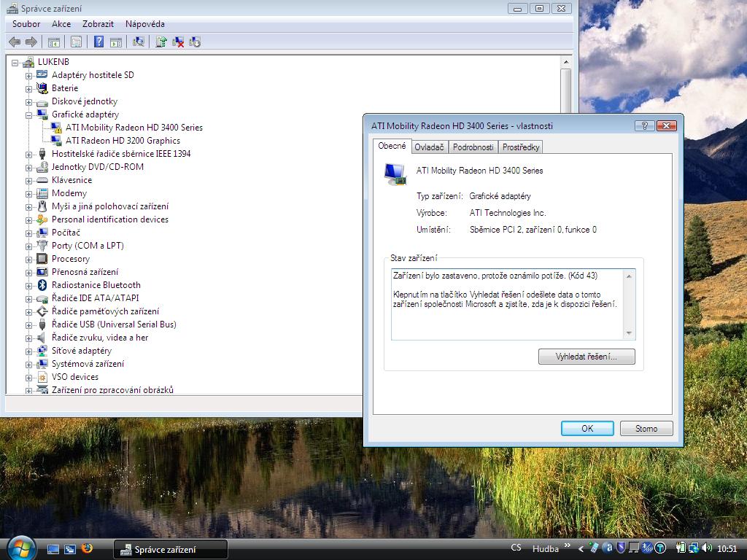Select Jednotky DVD/CD-ROM row

[98, 167]
